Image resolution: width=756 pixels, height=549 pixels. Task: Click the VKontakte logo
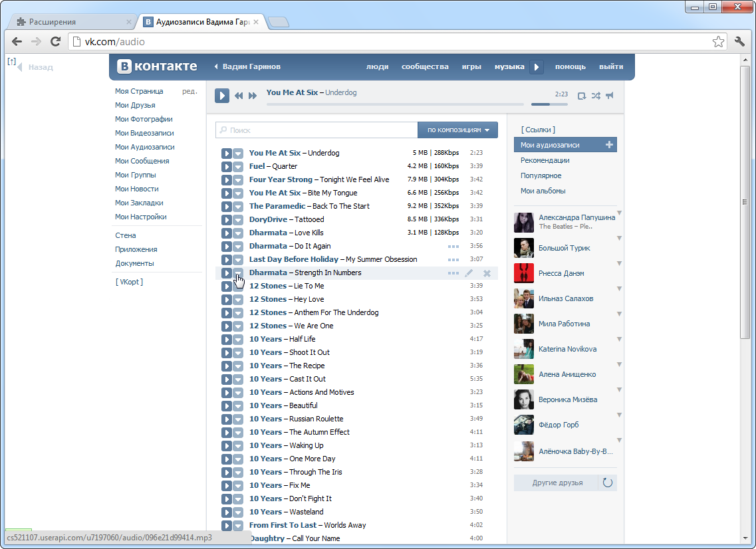pyautogui.click(x=158, y=66)
